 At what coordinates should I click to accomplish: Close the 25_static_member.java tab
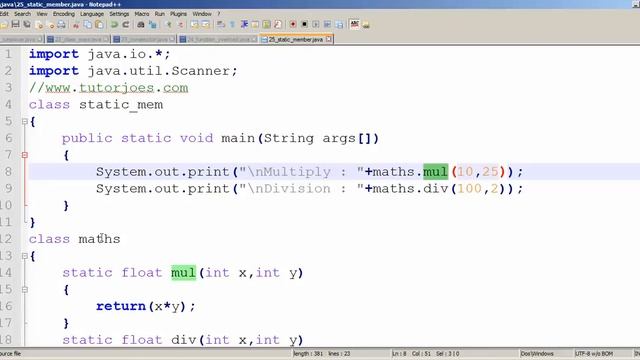329,39
